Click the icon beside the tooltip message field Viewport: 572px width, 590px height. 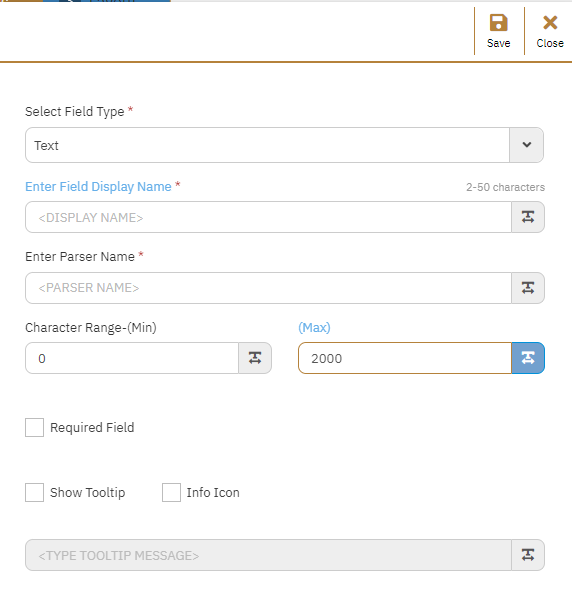coord(528,555)
